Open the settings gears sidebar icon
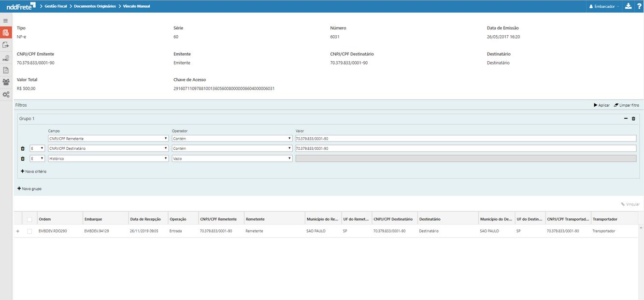The height and width of the screenshot is (300, 644). point(6,94)
